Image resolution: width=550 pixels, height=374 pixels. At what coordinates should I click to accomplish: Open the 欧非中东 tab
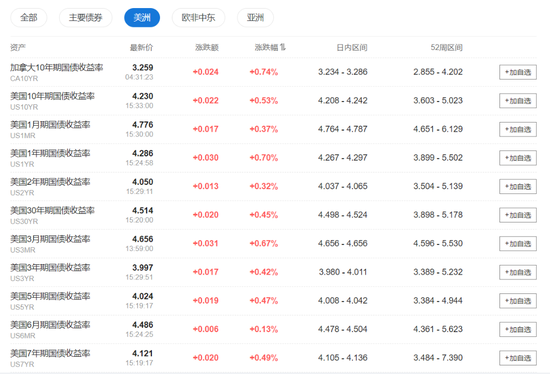[198, 18]
